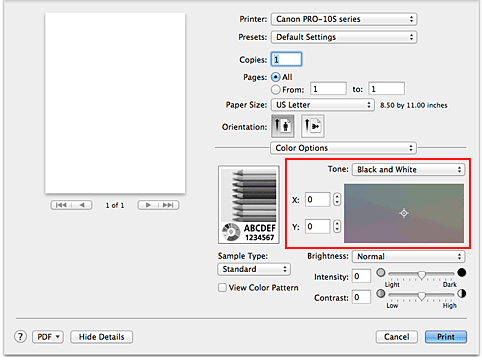482x360 pixels.
Task: Open the PDF menu button
Action: click(48, 337)
